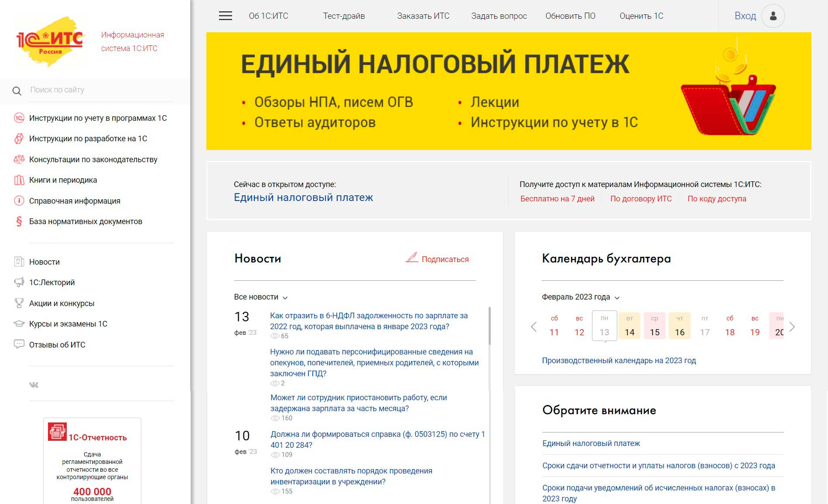
Task: Select calendar day 11 (сб)
Action: 554,326
